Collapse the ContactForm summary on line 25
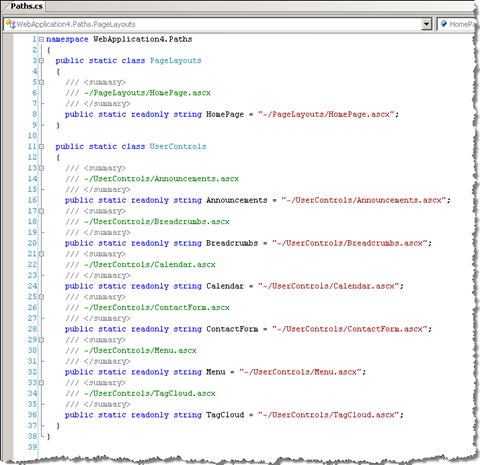This screenshot has height=465, width=480. (41, 297)
